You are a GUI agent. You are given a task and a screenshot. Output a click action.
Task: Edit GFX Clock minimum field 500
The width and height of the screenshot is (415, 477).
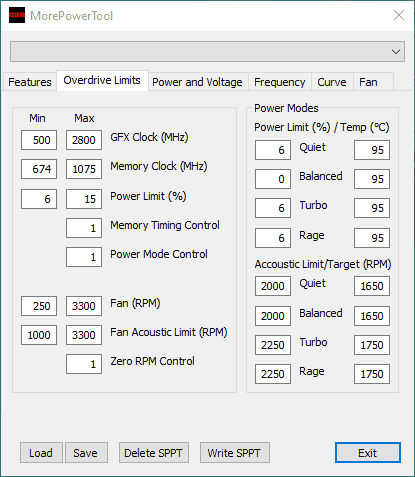tap(39, 140)
